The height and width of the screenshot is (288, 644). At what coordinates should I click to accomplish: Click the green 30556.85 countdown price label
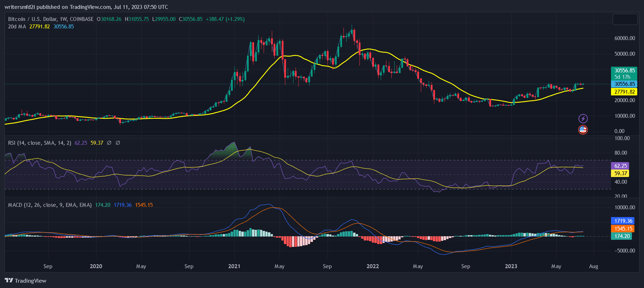pyautogui.click(x=624, y=73)
